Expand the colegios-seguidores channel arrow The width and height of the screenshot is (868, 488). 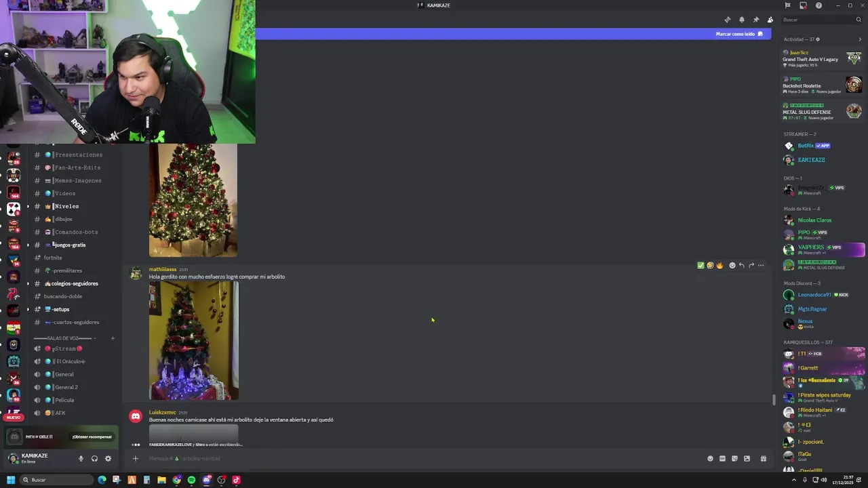[28, 283]
